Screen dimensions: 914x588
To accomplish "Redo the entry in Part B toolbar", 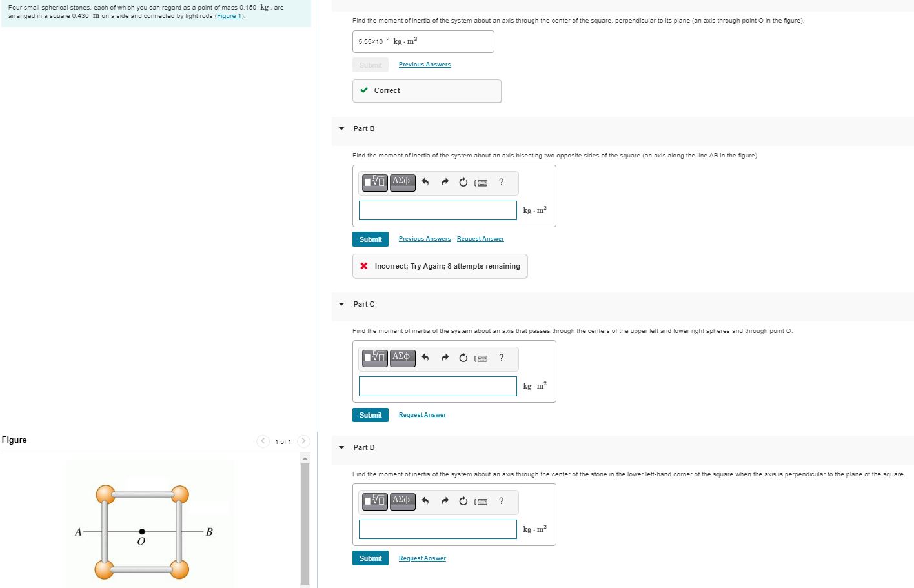I will click(x=444, y=182).
